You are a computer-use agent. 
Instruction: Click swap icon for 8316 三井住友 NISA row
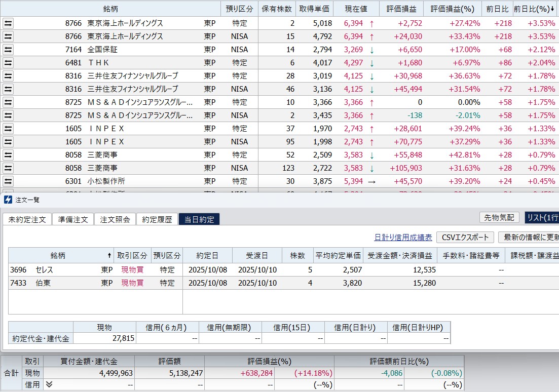pyautogui.click(x=8, y=90)
